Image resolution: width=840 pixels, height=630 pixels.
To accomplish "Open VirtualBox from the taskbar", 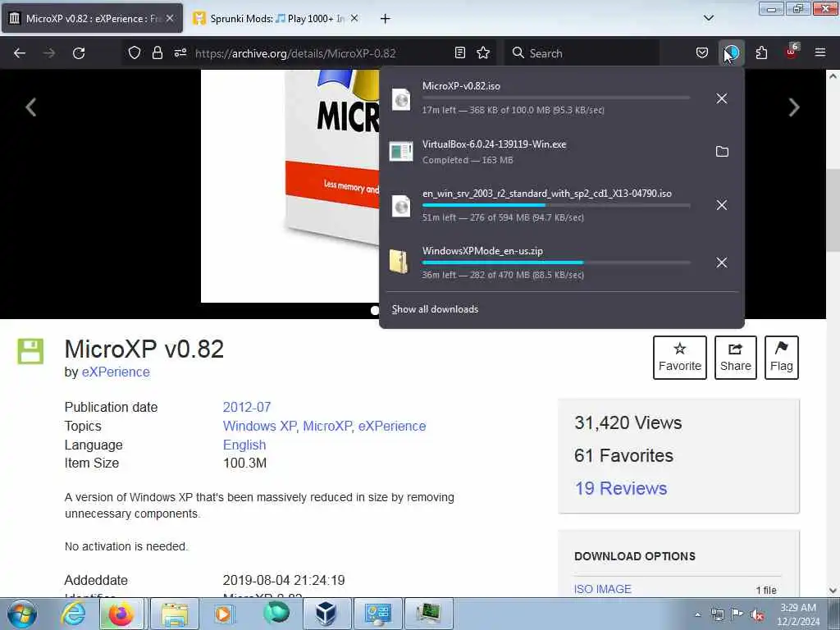I will 326,614.
